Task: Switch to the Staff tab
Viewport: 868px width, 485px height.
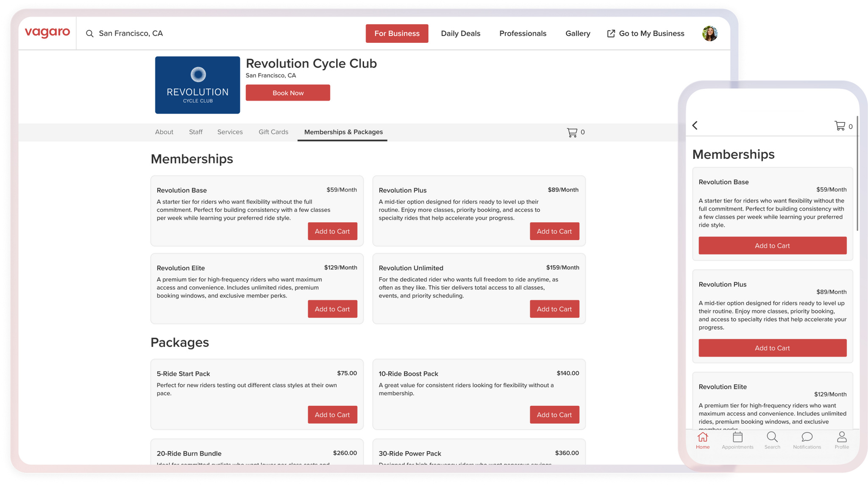Action: (x=196, y=132)
